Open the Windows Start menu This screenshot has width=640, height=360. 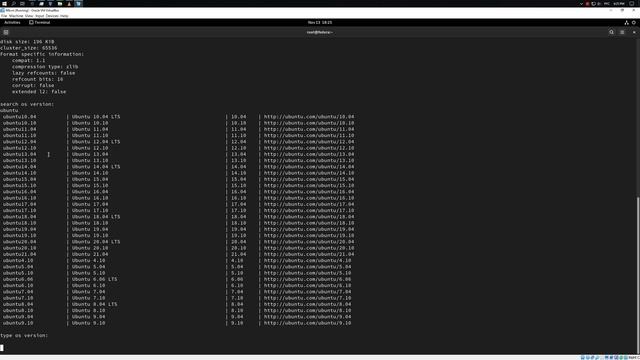coord(4,3)
